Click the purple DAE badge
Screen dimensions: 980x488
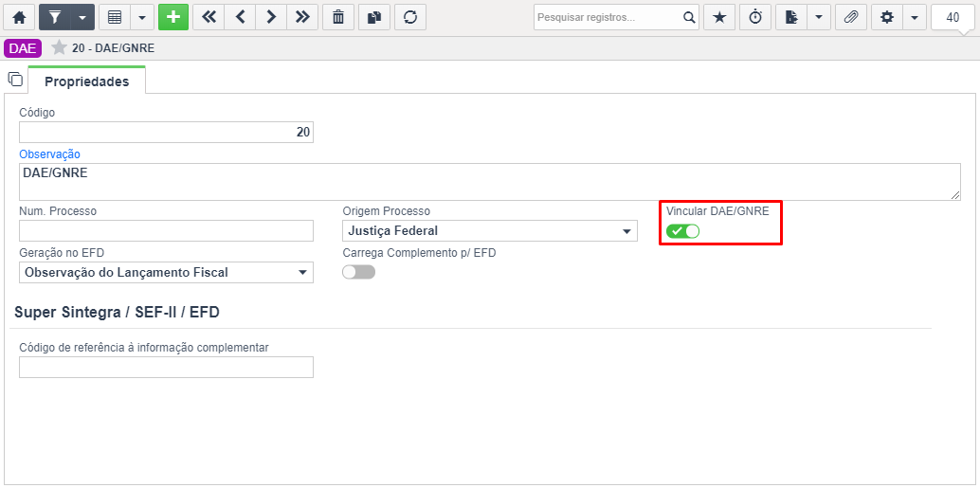coord(23,48)
